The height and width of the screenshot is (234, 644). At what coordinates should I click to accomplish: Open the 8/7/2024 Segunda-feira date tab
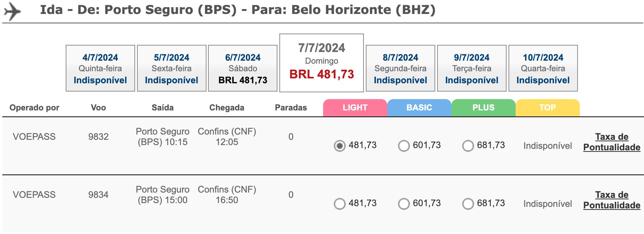[x=401, y=68]
